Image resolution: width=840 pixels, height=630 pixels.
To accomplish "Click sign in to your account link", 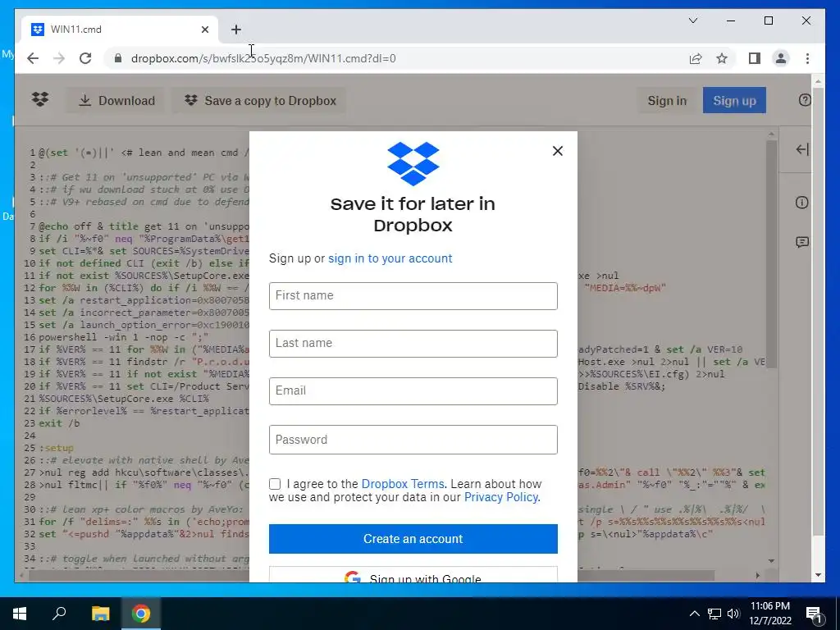I will (390, 258).
